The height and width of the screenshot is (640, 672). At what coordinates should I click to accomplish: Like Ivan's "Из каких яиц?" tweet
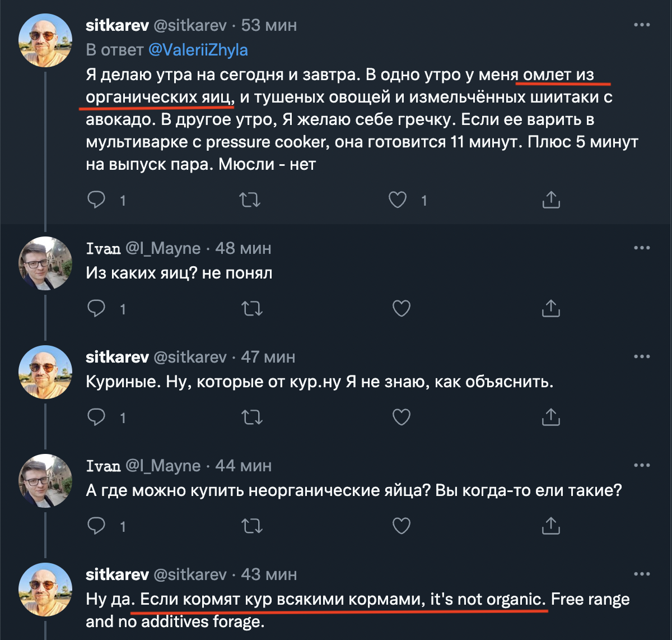pos(402,308)
